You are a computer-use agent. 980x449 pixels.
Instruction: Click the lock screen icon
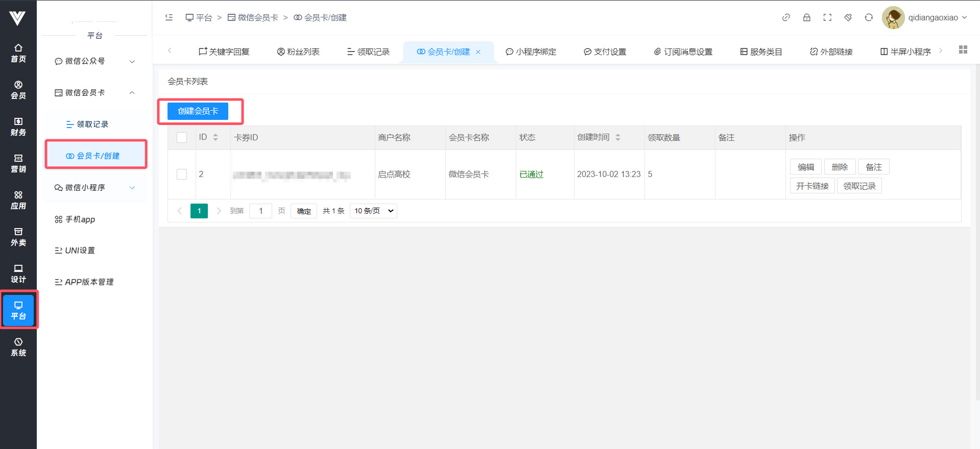(x=806, y=17)
